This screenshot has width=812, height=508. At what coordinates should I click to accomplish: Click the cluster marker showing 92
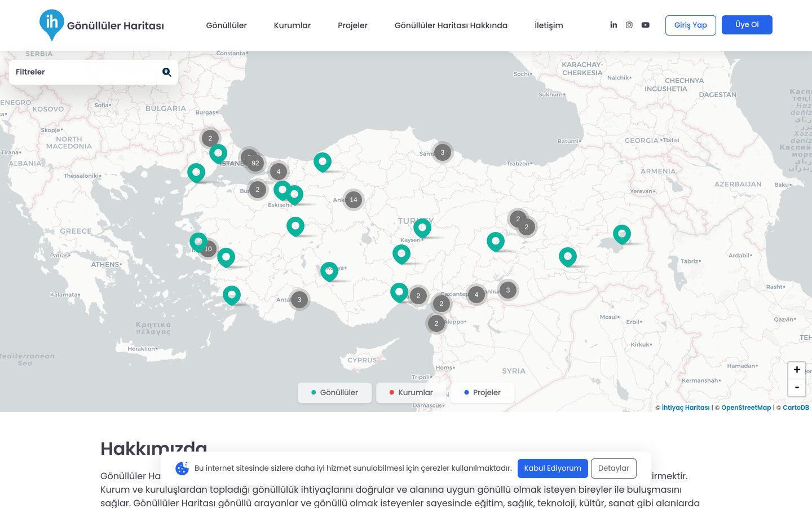tap(255, 163)
